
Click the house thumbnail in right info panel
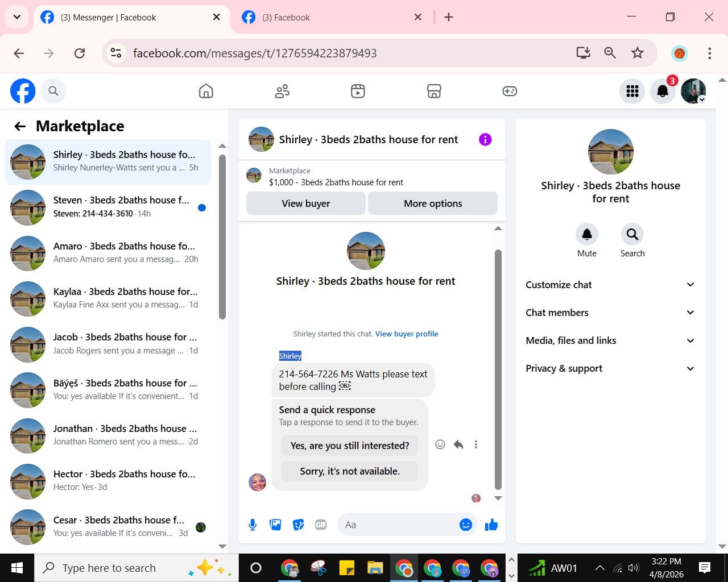coord(611,152)
